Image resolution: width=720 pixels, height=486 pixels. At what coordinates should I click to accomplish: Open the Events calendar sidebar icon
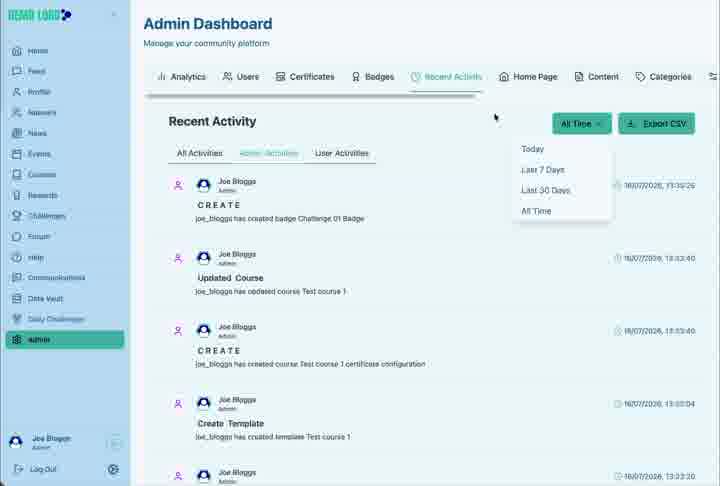[17, 154]
